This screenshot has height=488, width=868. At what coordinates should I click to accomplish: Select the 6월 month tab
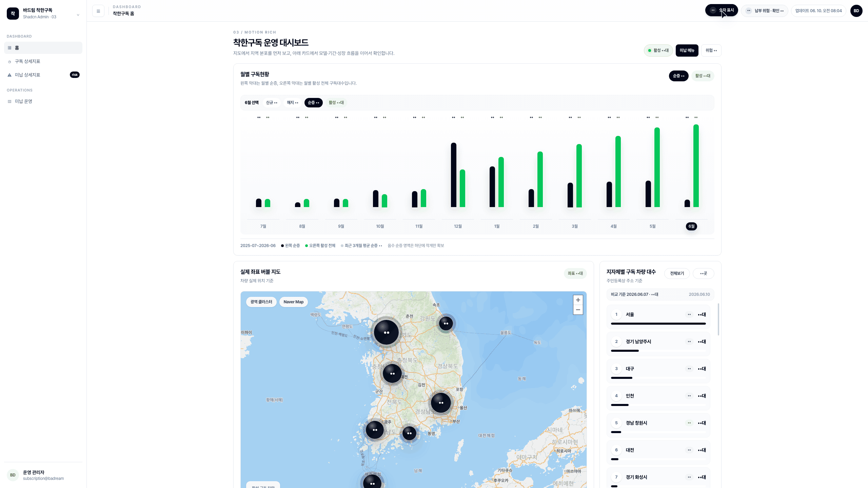coord(691,226)
